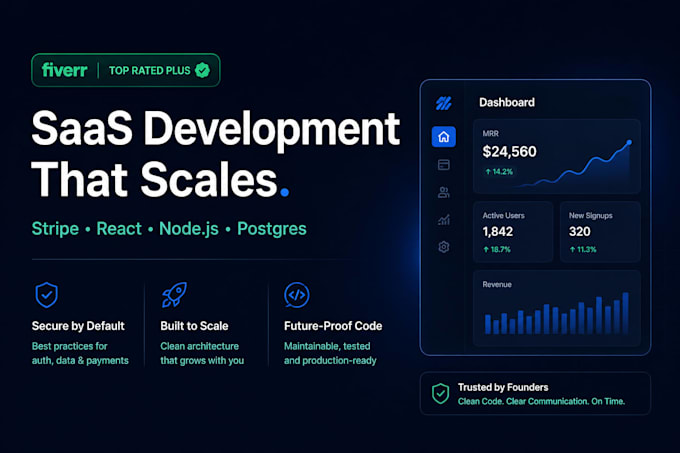The width and height of the screenshot is (680, 453).
Task: Click the Built to Scale heading
Action: (194, 326)
